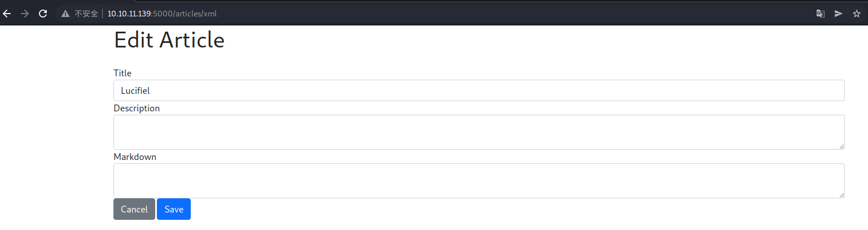Save the article
The height and width of the screenshot is (230, 868).
click(x=174, y=209)
